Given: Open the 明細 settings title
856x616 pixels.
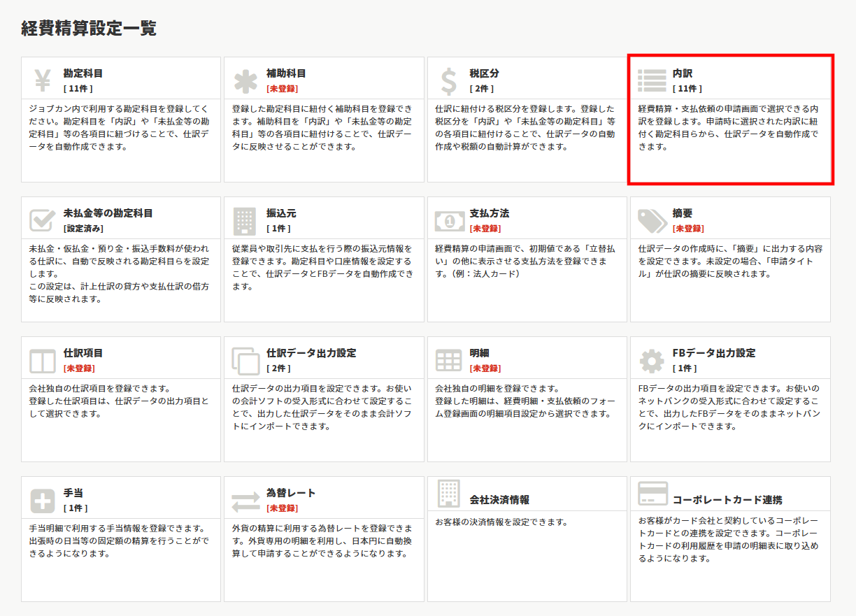Looking at the screenshot, I should click(x=480, y=353).
